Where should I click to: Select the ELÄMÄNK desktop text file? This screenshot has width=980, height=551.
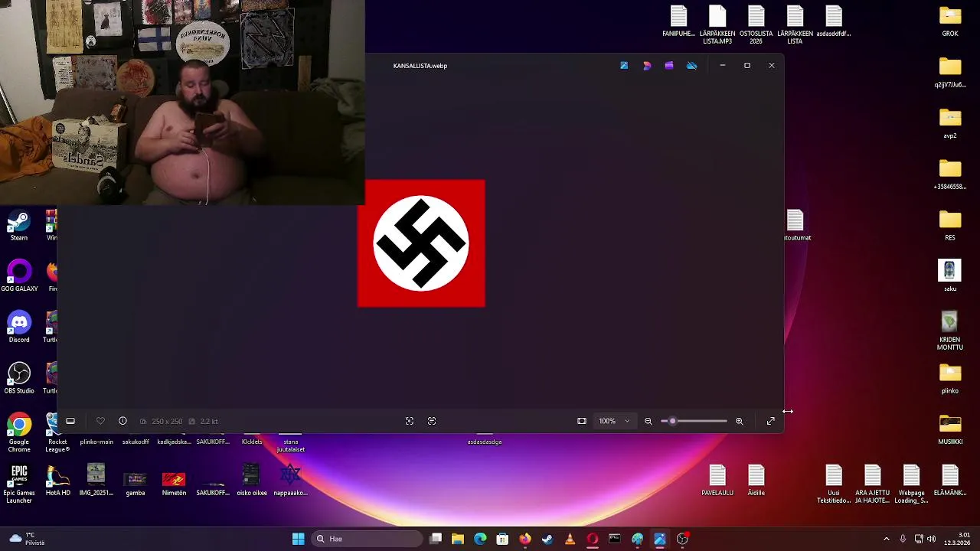(x=950, y=481)
